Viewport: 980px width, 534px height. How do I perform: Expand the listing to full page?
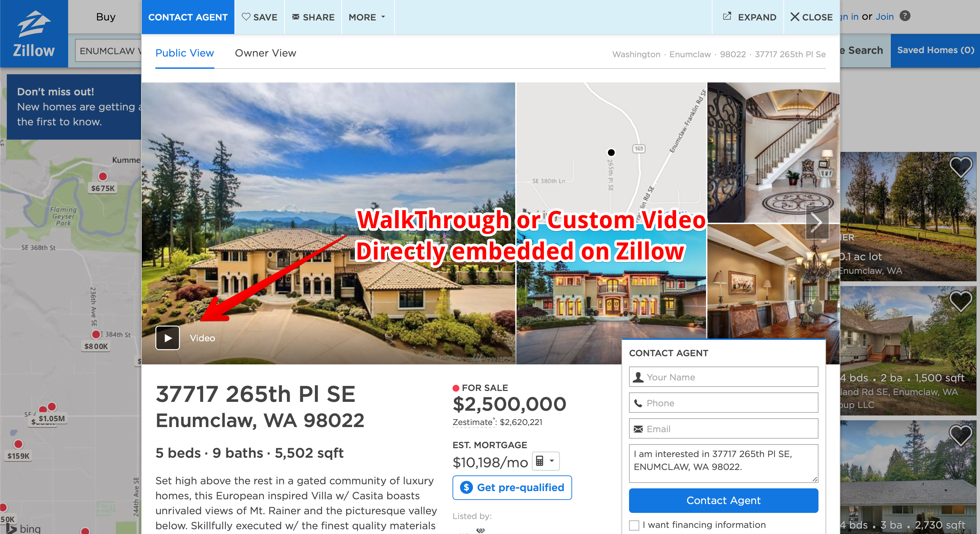point(749,17)
